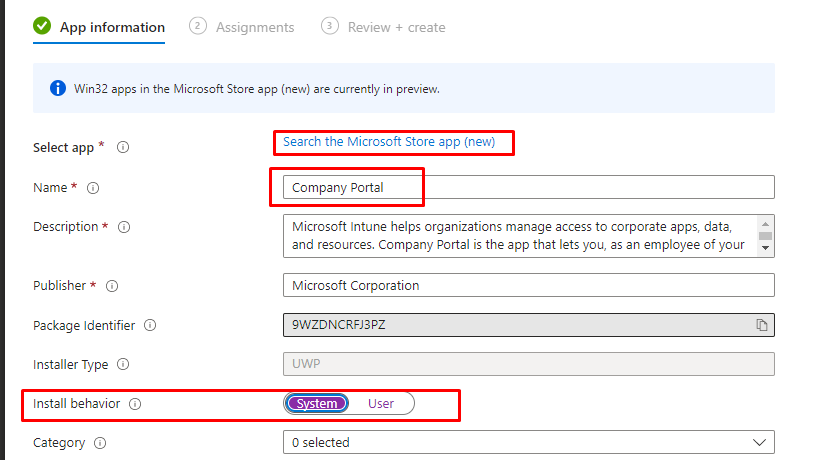
Task: Click the Category field label
Action: pos(59,443)
